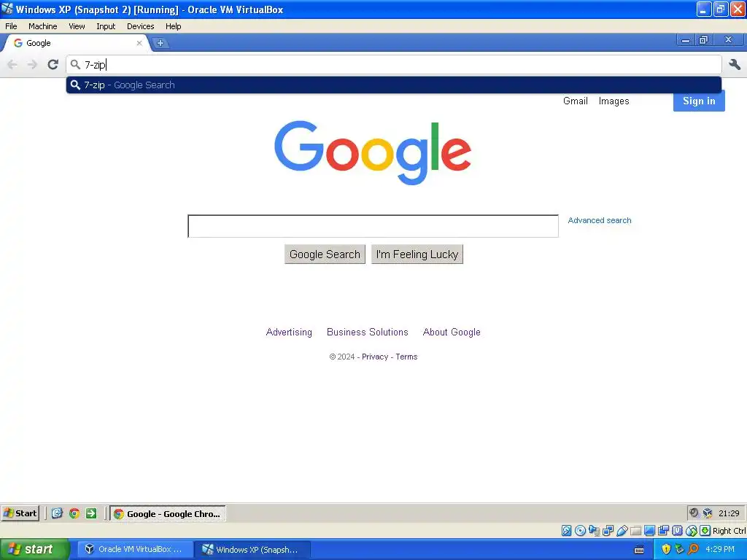Click the host tray orange magnifier icon
The image size is (747, 560).
point(693,550)
